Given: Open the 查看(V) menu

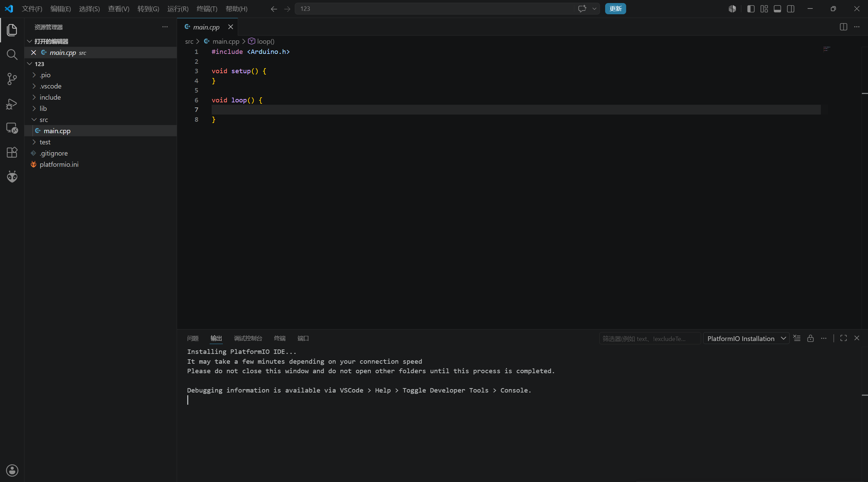Looking at the screenshot, I should [118, 9].
